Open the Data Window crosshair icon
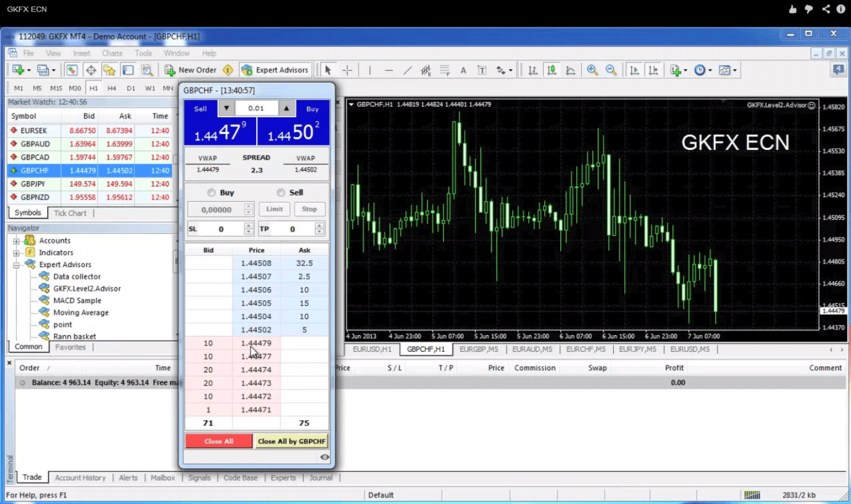Viewport: 851px width, 504px height. [90, 70]
